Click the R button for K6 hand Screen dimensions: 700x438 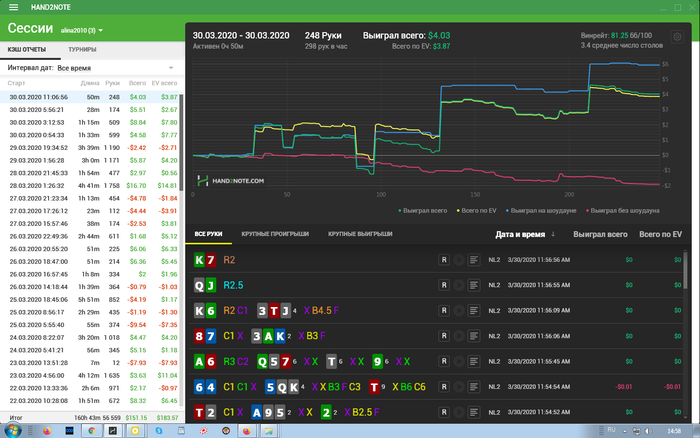pos(444,310)
